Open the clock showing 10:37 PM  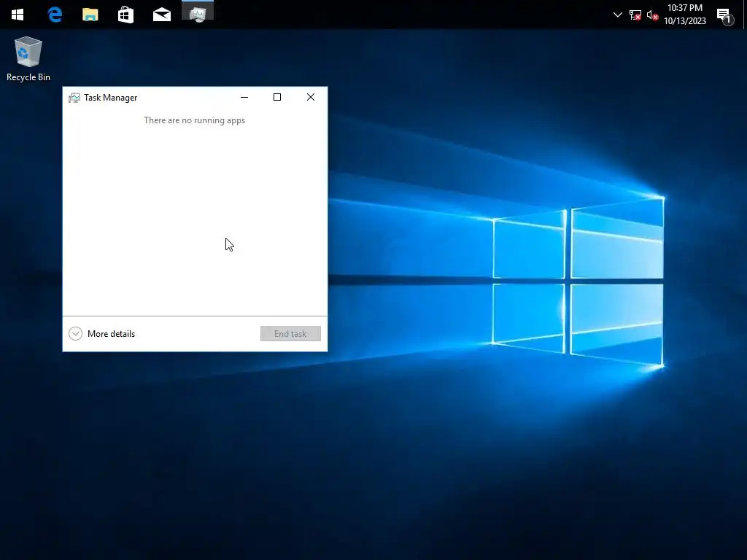pos(684,15)
